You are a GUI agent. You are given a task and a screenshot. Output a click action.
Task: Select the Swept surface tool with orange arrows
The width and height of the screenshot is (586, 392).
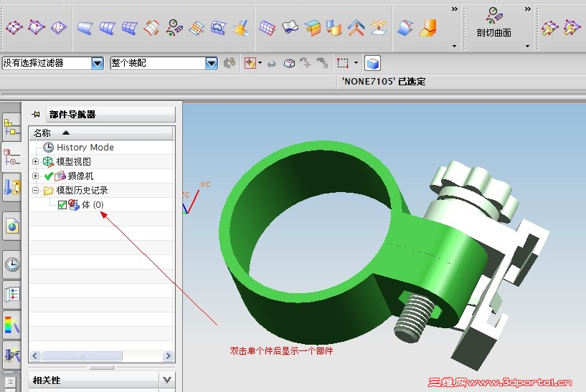point(152,28)
